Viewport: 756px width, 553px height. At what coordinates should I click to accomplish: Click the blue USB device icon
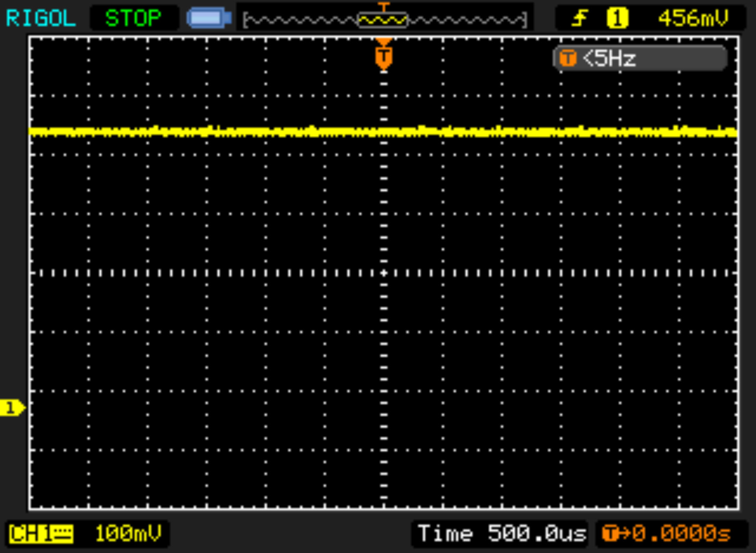(209, 18)
